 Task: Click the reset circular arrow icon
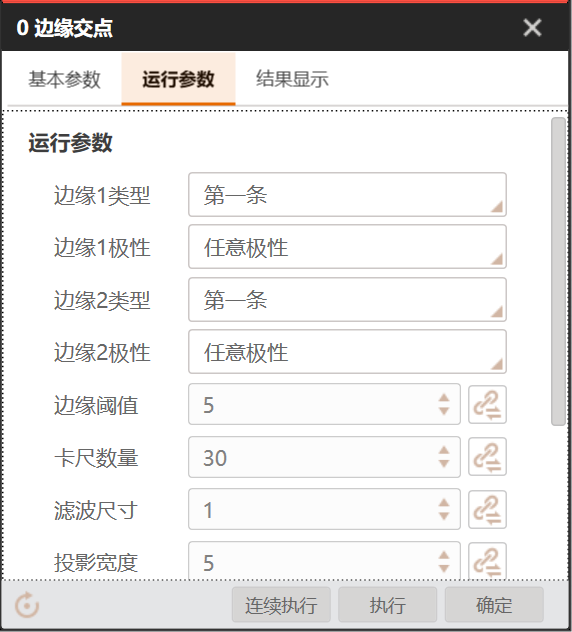coord(27,605)
